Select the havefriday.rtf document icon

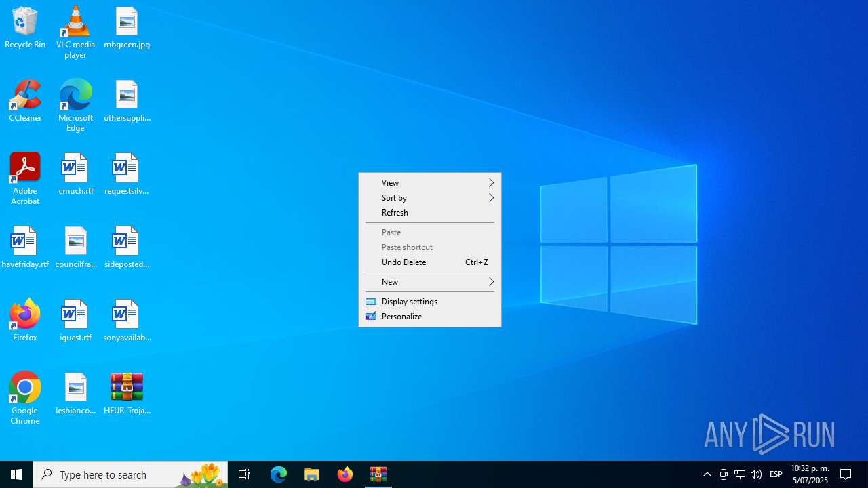25,247
